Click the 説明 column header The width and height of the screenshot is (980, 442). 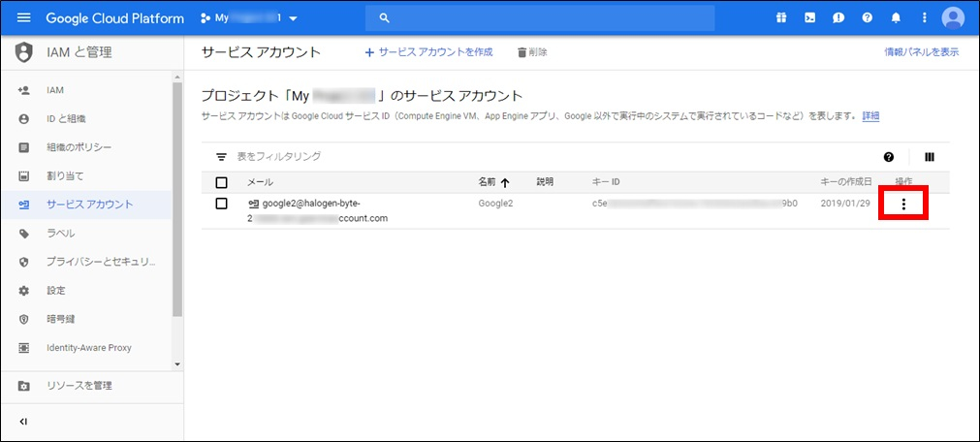[545, 182]
